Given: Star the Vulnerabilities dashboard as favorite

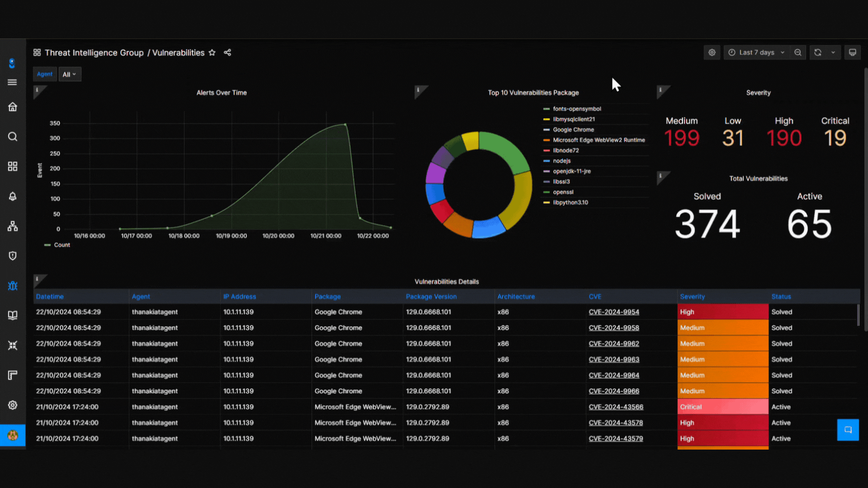Looking at the screenshot, I should (212, 52).
